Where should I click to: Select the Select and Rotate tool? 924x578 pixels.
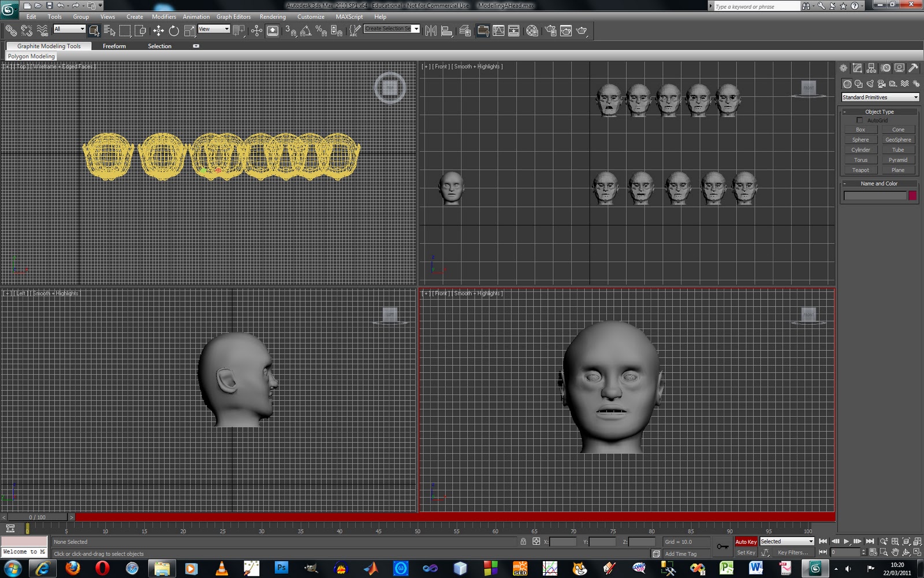point(174,30)
